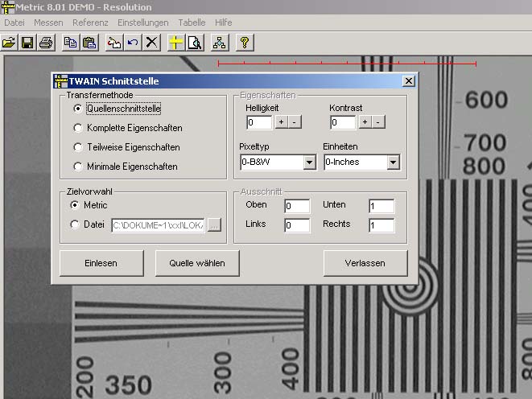Screen dimensions: 532x399
Task: Click the Verlassen button
Action: tap(365, 263)
